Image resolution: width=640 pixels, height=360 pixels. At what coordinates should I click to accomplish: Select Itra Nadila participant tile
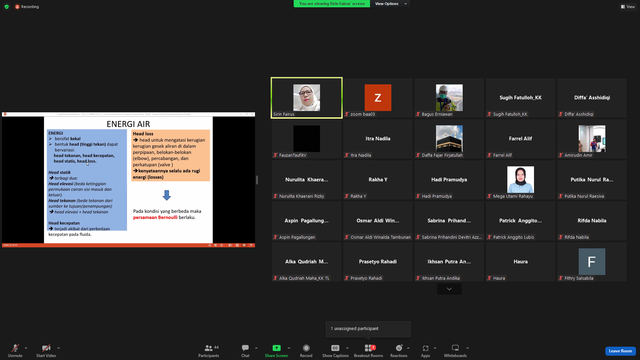click(x=378, y=139)
